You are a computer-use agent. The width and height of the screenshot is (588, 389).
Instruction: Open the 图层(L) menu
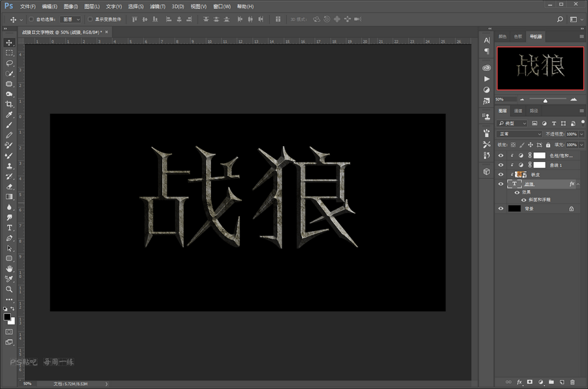91,6
